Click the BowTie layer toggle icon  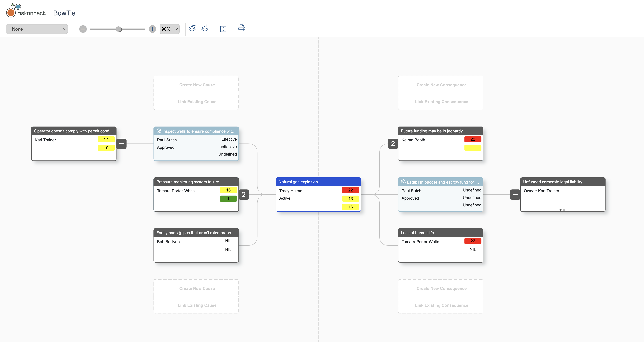(193, 29)
